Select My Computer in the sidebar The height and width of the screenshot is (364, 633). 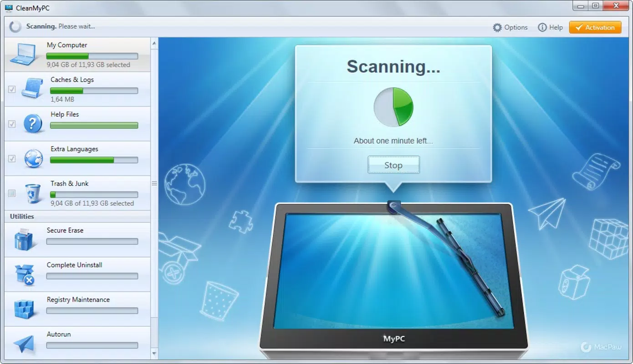pyautogui.click(x=77, y=55)
